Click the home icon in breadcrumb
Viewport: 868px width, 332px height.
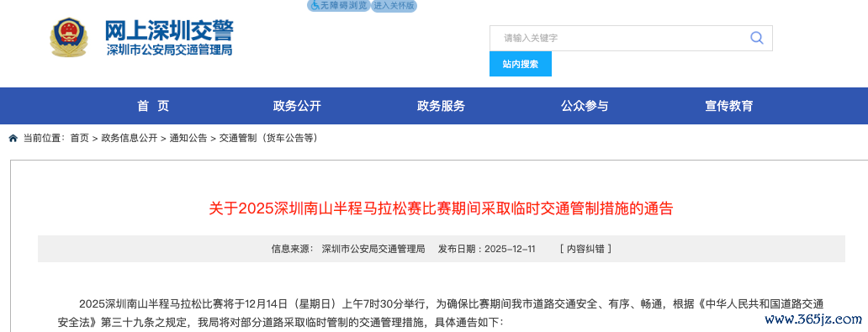(x=13, y=139)
